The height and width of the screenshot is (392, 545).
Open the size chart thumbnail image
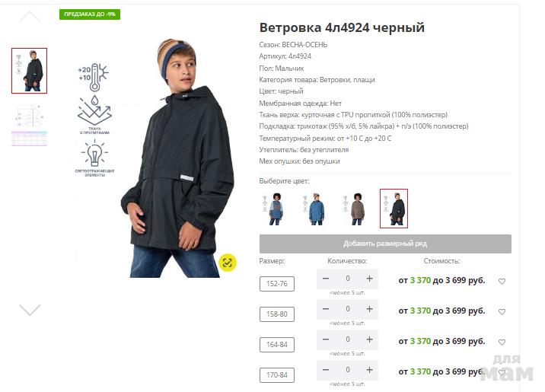pos(29,125)
